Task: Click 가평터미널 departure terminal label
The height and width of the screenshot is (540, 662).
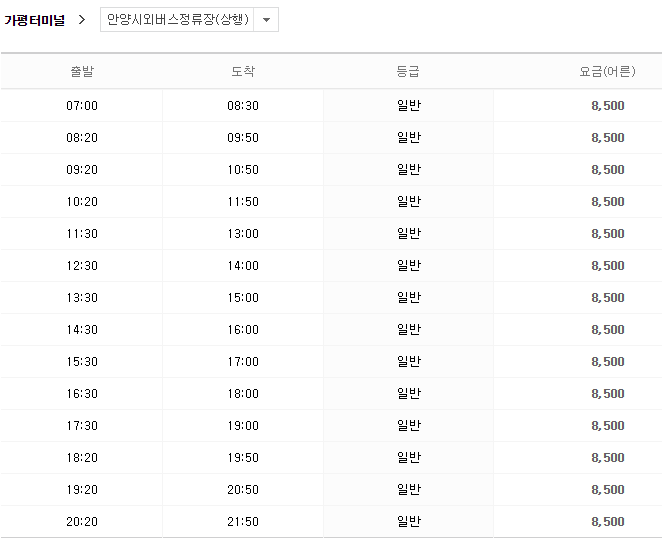Action: pos(34,20)
